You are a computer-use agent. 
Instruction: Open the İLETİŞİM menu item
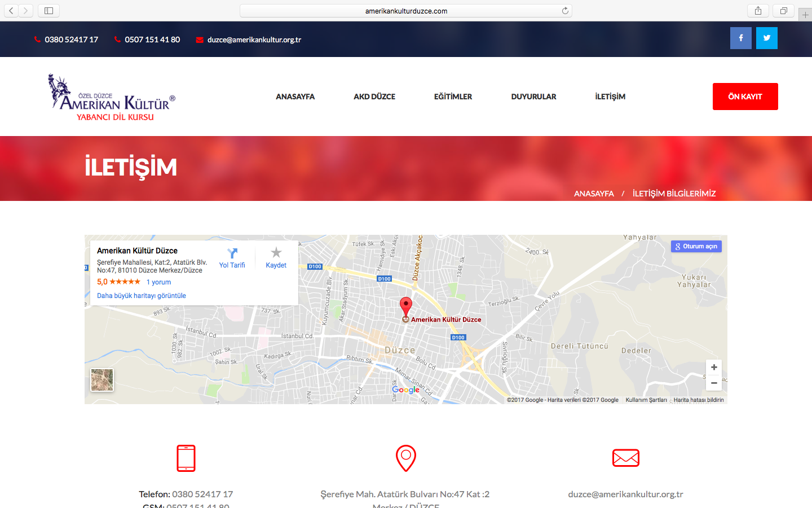(x=610, y=97)
